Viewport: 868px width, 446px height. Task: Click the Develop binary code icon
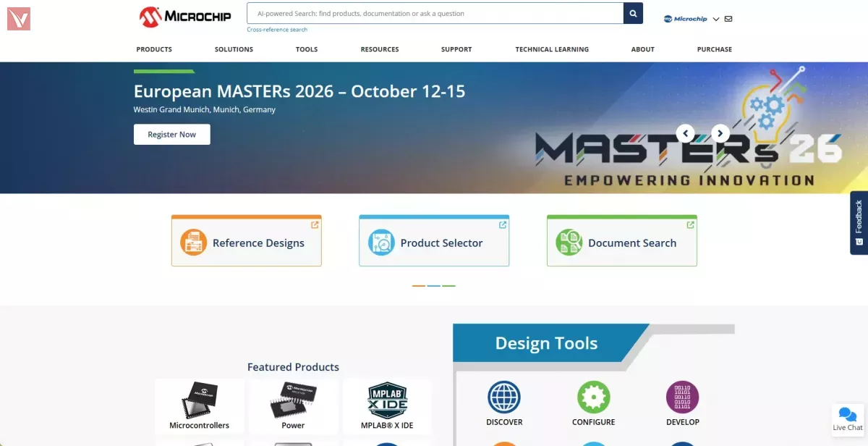tap(682, 397)
